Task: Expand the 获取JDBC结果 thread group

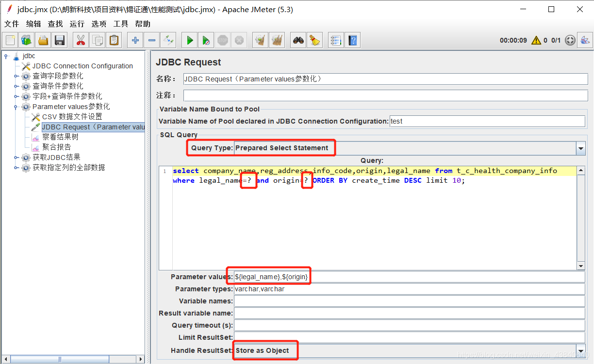Action: point(16,158)
